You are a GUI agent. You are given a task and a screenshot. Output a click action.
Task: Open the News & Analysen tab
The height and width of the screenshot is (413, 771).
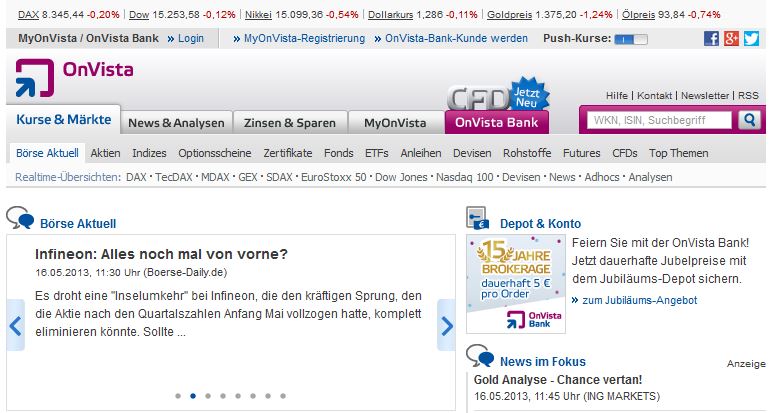[x=177, y=123]
